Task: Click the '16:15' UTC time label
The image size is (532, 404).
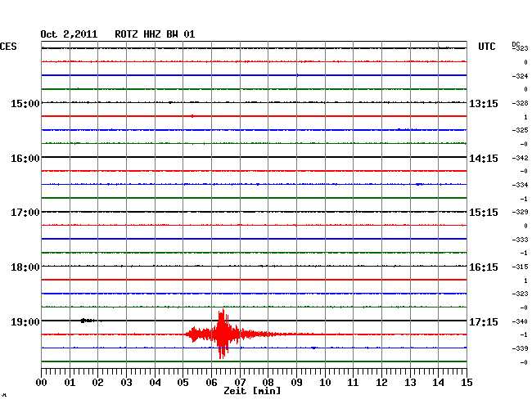Action: coord(484,267)
